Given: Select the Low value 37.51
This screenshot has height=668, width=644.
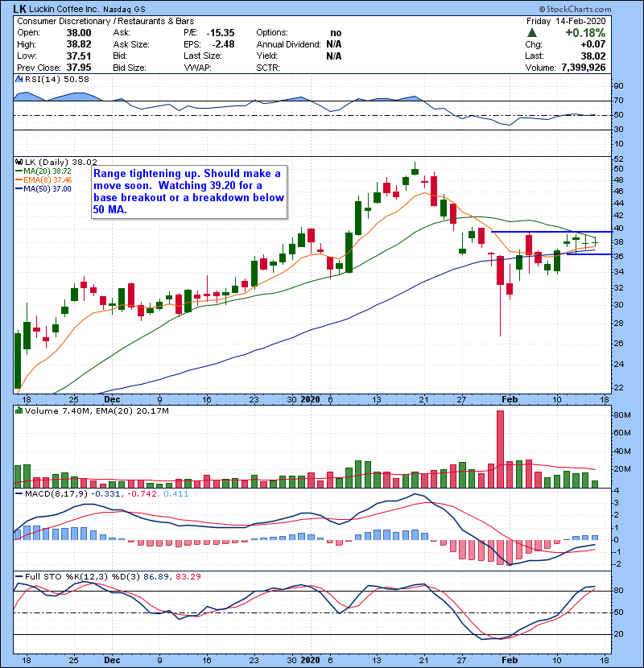Looking at the screenshot, I should tap(79, 56).
